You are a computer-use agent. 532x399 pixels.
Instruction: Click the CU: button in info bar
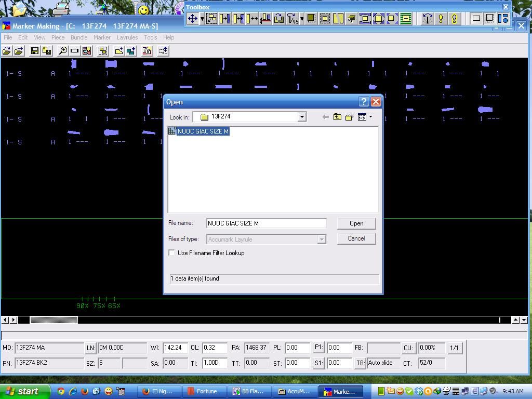coord(408,348)
